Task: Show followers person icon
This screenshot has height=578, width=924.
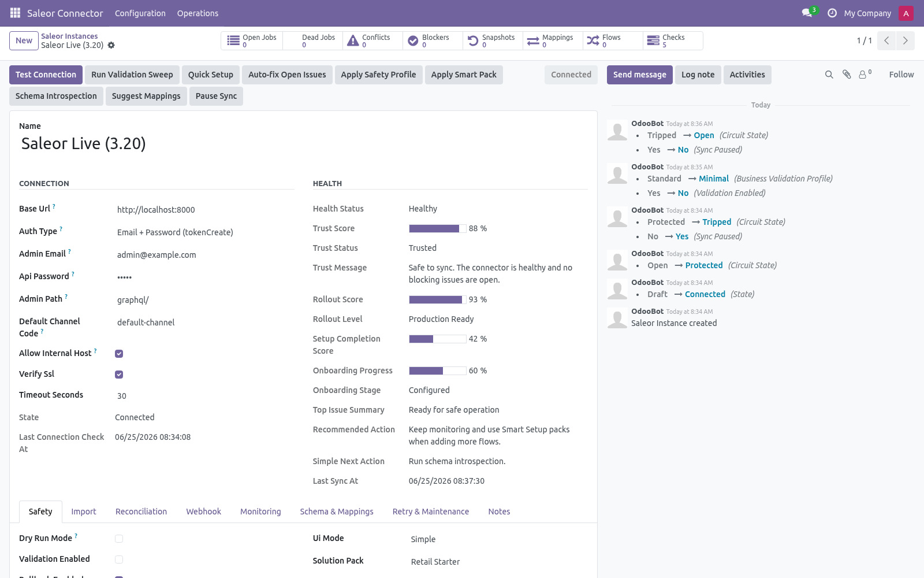Action: [x=865, y=74]
